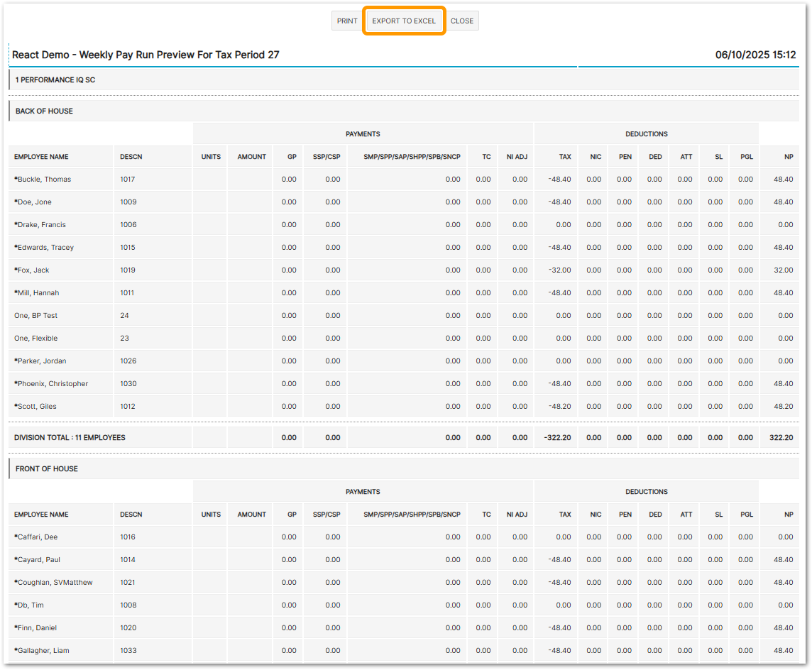Open employee Buckle, Thomas

click(44, 180)
